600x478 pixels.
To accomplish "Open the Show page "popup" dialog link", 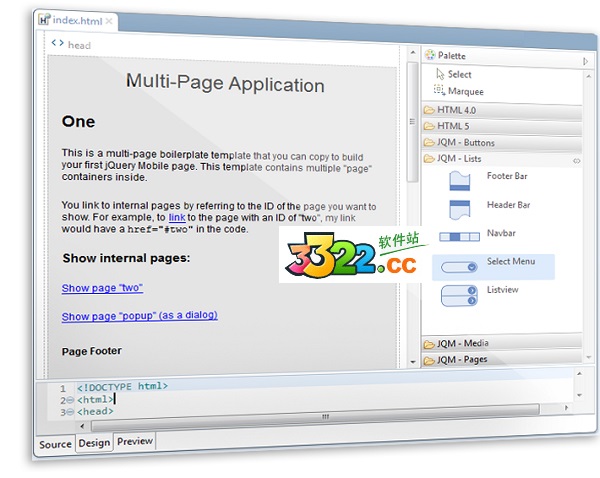I will pos(140,316).
